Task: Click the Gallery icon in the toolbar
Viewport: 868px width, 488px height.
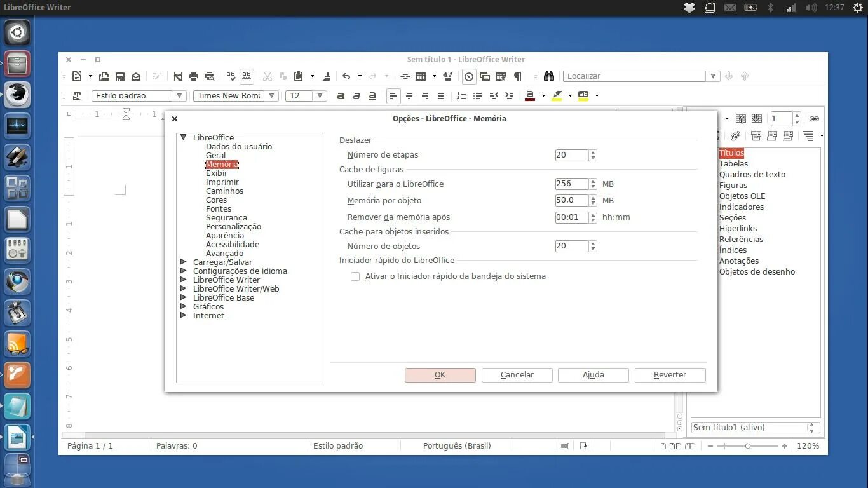Action: 485,76
